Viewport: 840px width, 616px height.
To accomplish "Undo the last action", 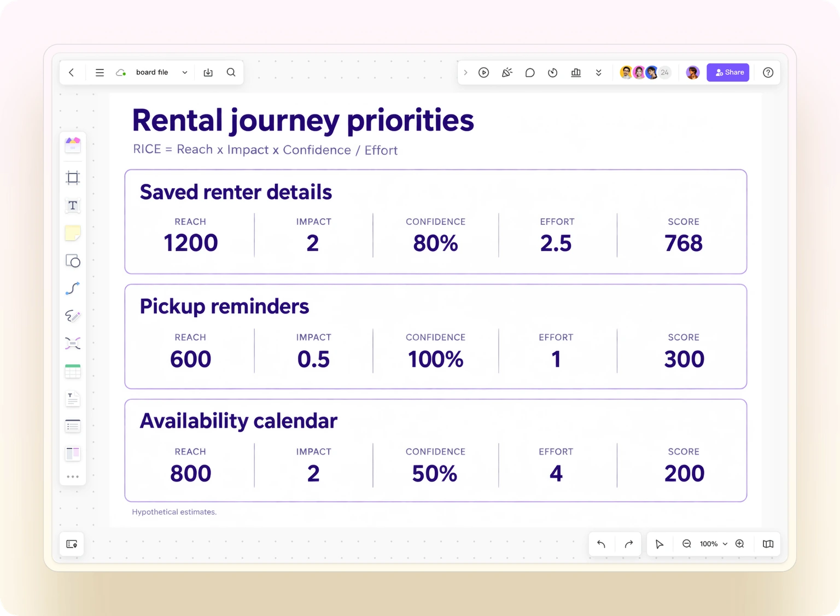I will pos(602,544).
